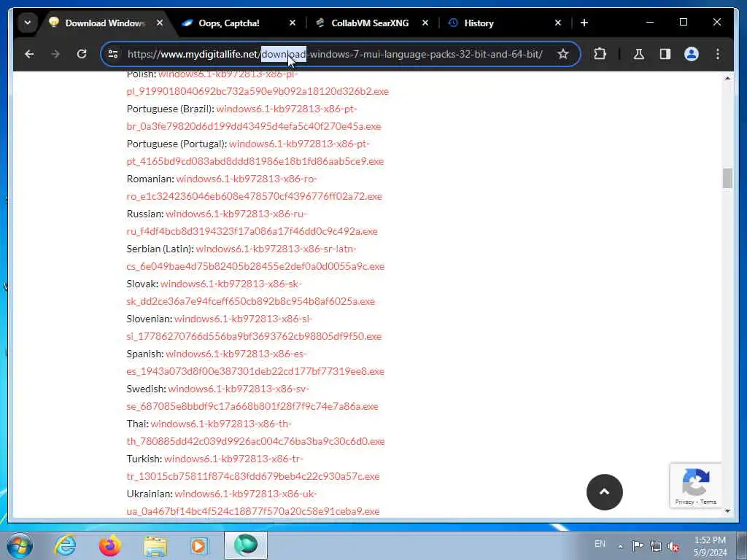This screenshot has height=560, width=747.
Task: Toggle the browser side panel
Action: point(665,54)
